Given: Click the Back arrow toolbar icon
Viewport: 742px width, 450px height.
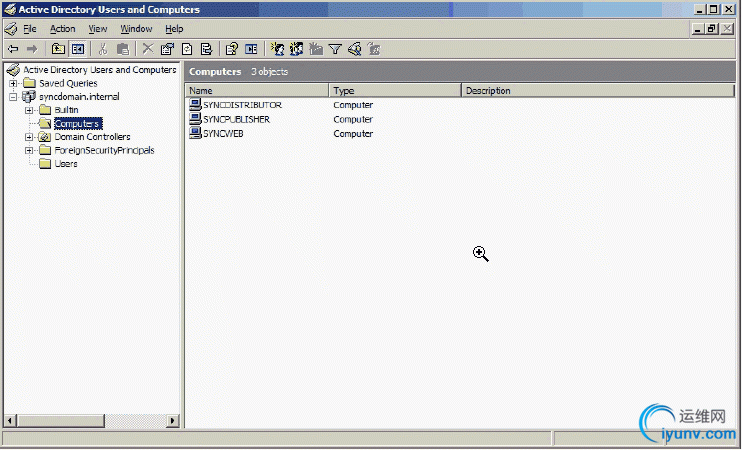Looking at the screenshot, I should [x=13, y=49].
